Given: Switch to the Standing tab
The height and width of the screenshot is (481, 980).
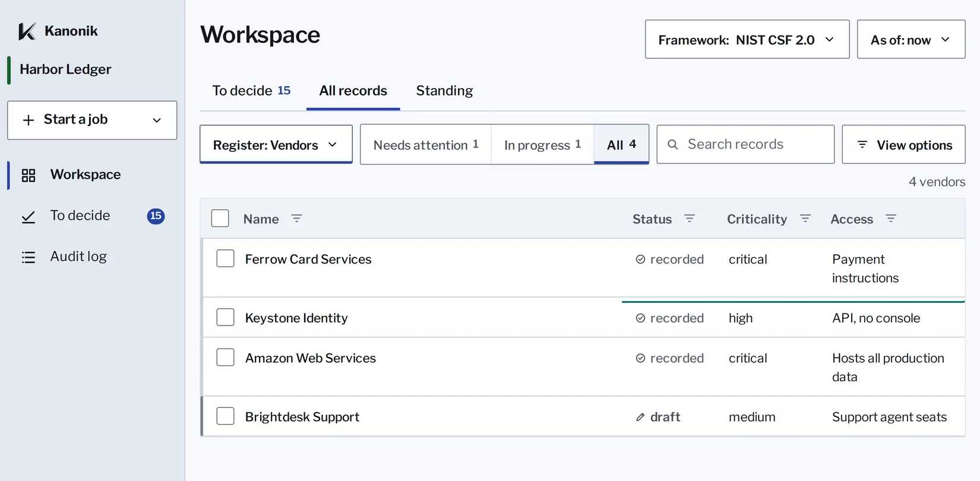Looking at the screenshot, I should pyautogui.click(x=444, y=91).
